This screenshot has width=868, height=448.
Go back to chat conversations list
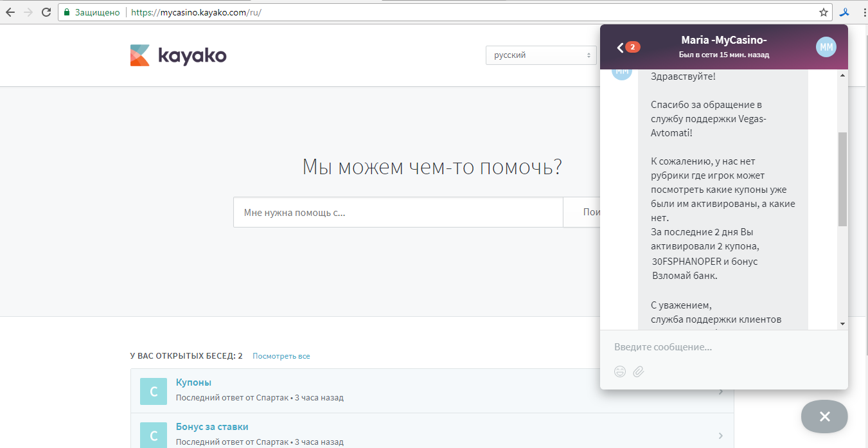(x=620, y=47)
